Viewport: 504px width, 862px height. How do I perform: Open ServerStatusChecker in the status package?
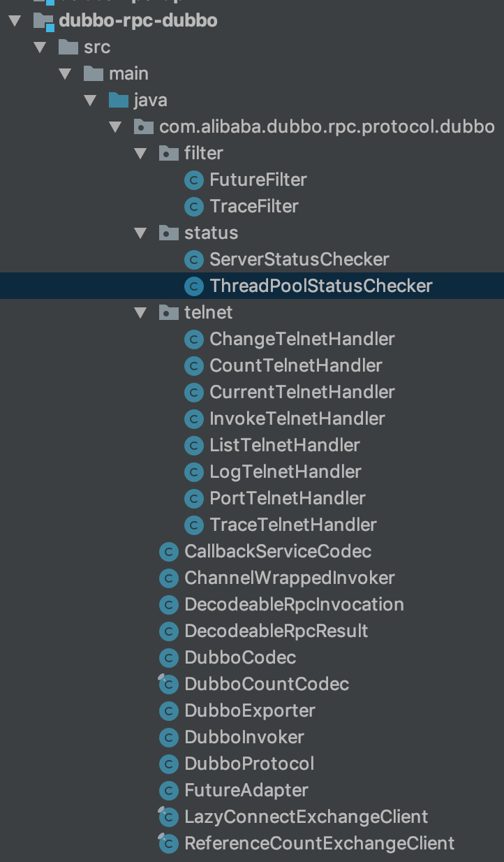pyautogui.click(x=299, y=260)
